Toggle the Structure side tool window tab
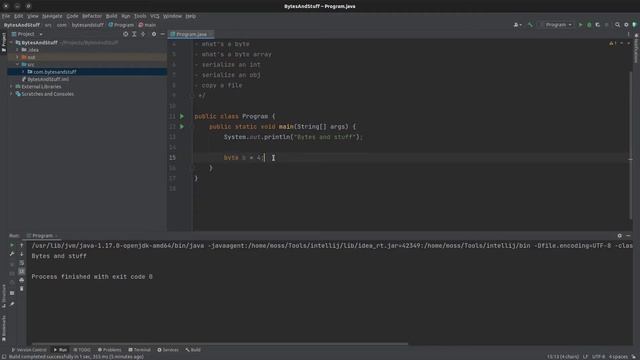 tap(4, 296)
